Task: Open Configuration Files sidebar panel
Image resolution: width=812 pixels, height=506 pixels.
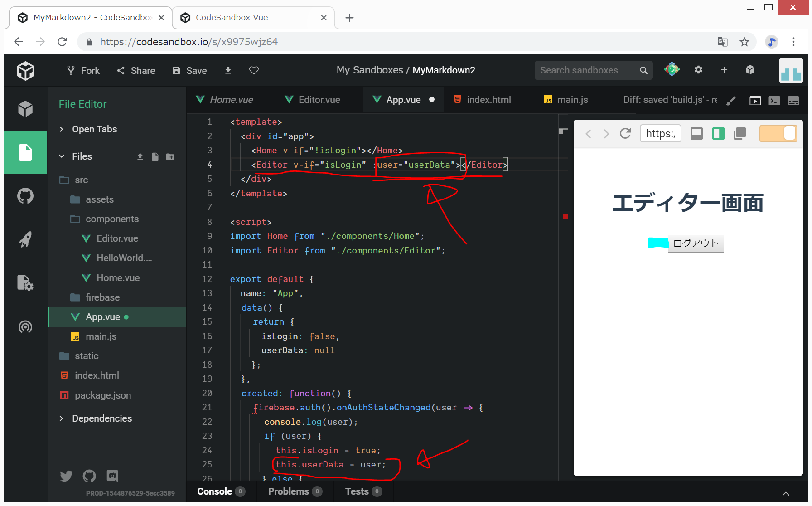Action: [25, 282]
